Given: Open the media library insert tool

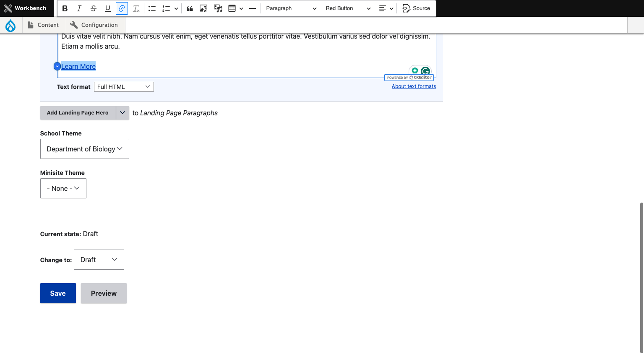Looking at the screenshot, I should (218, 8).
